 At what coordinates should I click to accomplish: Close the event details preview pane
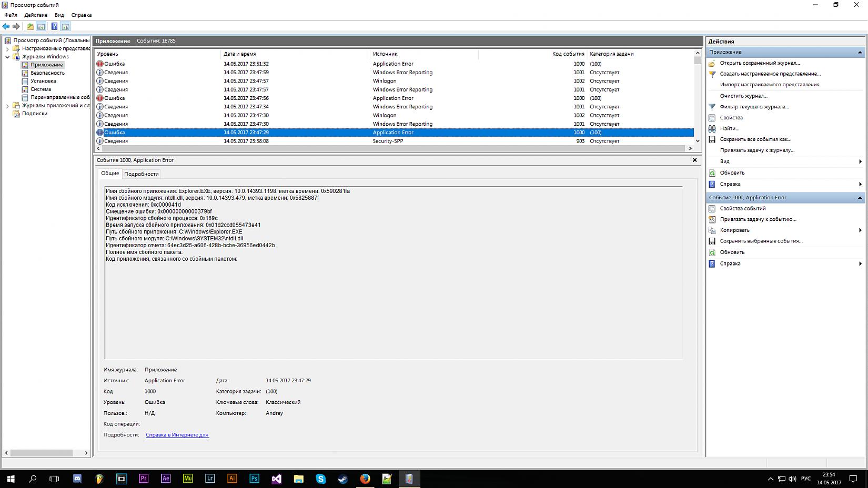[x=694, y=160]
